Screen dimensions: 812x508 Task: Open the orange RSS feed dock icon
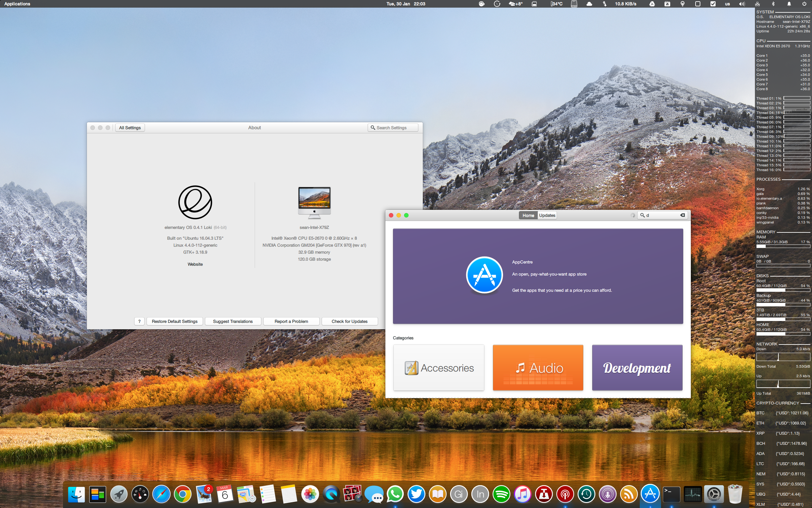pos(629,494)
